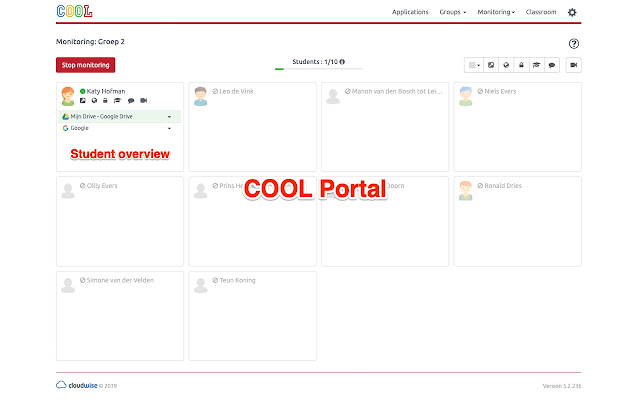
Task: Click Katy Hofman's graduation cap icon
Action: click(x=118, y=100)
